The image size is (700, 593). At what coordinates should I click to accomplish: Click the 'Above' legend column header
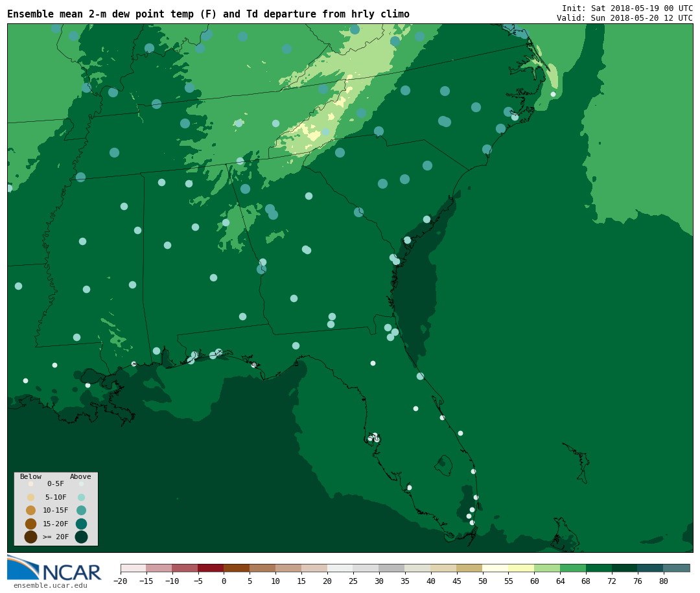pyautogui.click(x=80, y=477)
